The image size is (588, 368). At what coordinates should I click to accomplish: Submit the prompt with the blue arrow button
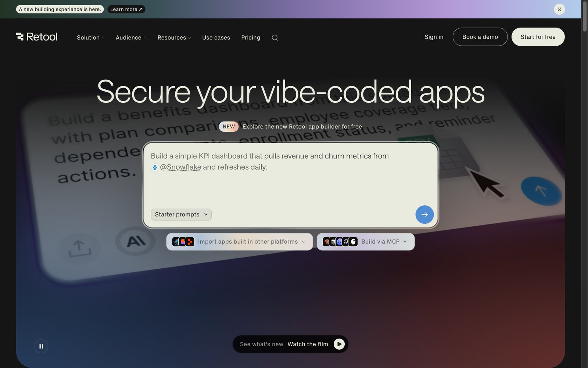coord(424,215)
